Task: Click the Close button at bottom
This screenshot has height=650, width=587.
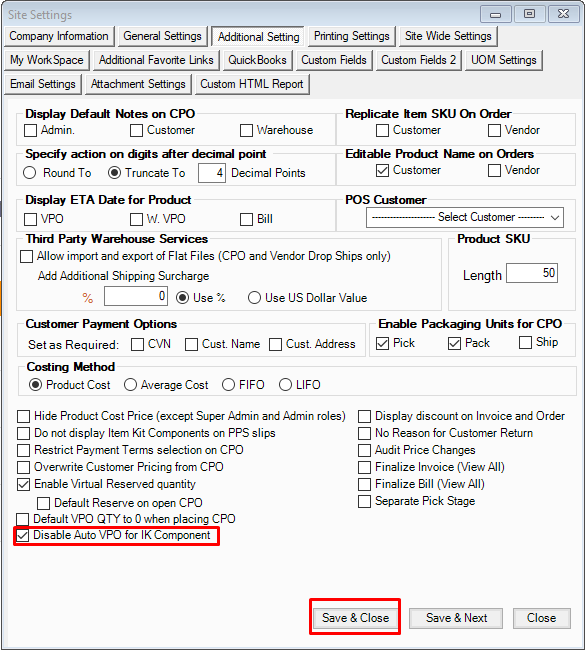Action: click(x=541, y=618)
